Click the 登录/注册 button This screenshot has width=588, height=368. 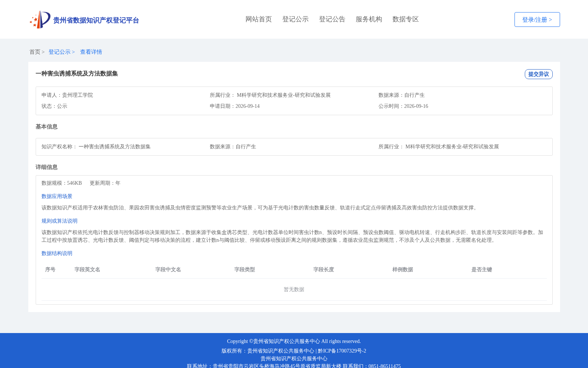[537, 20]
